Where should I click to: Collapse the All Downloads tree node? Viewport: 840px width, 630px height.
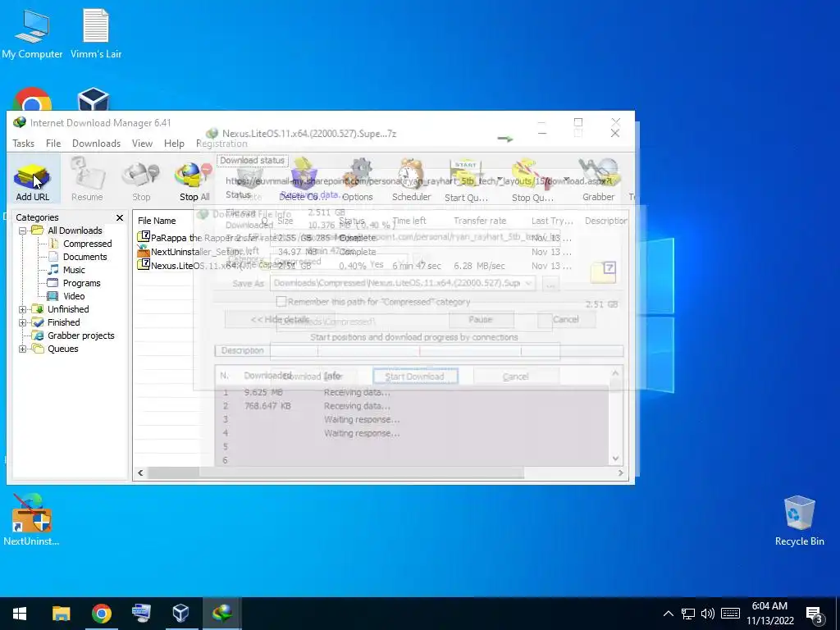click(22, 231)
